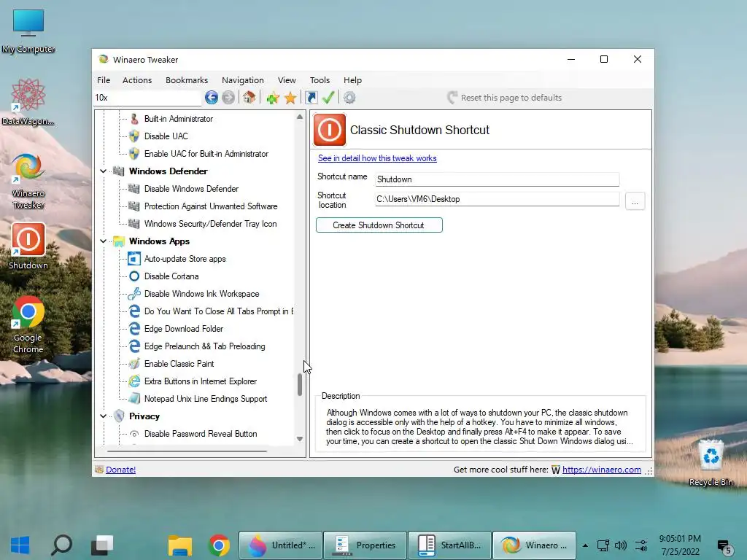Open volume speaker tray icon

(620, 545)
